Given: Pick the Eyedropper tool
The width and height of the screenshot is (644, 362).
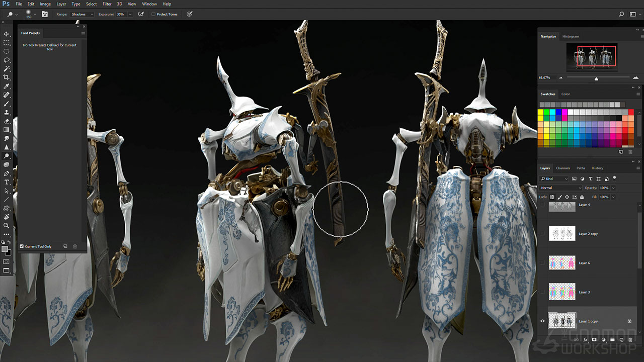Looking at the screenshot, I should pyautogui.click(x=7, y=86).
